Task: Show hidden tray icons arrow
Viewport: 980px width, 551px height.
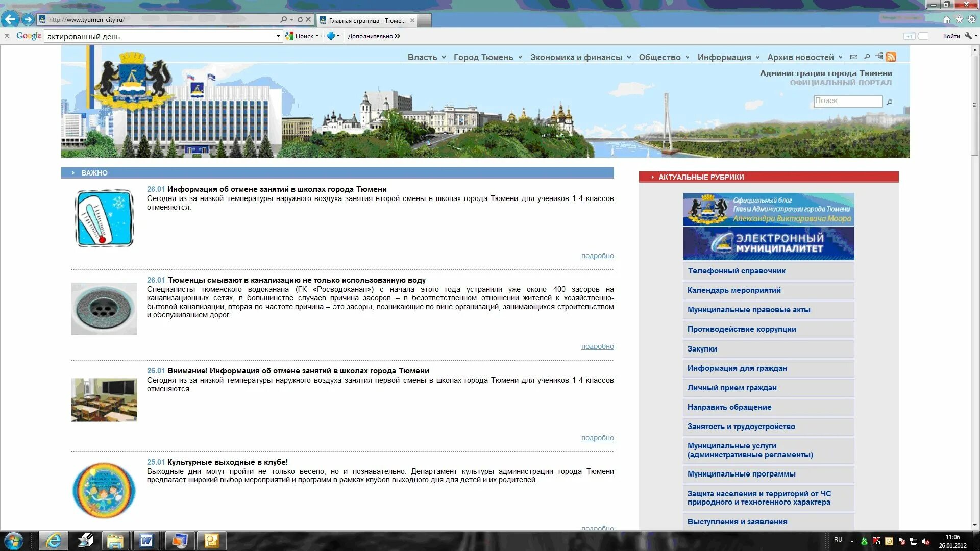Action: 852,541
